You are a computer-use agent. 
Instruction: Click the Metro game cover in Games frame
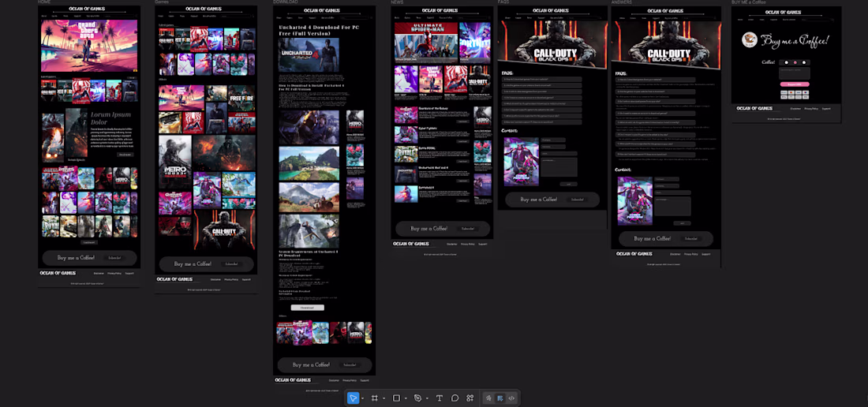(x=175, y=162)
